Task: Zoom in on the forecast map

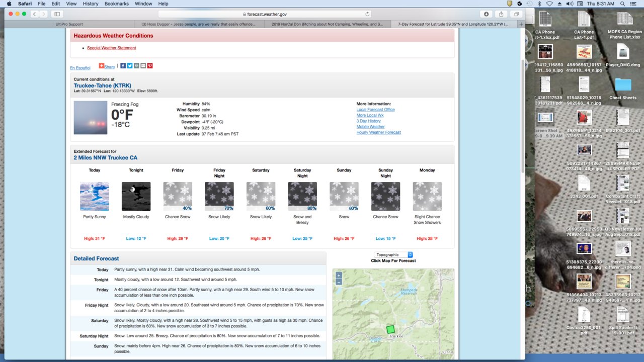Action: 339,275
